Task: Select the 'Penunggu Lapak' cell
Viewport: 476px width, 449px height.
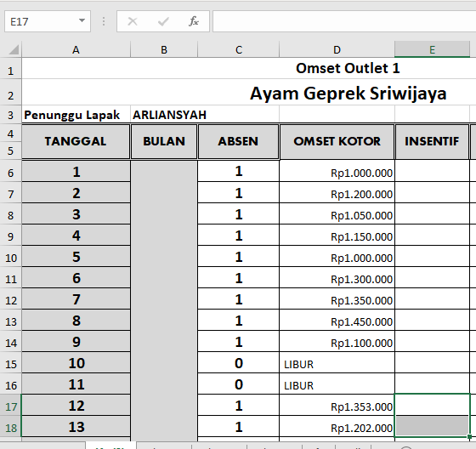Action: pos(76,115)
